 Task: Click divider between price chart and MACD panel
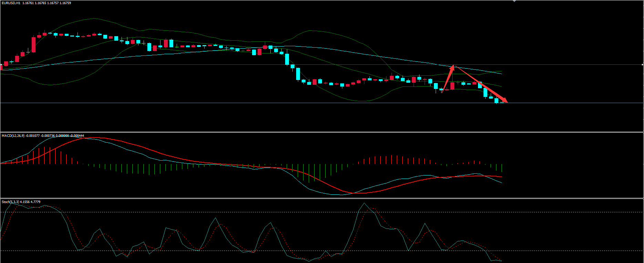pos(310,132)
